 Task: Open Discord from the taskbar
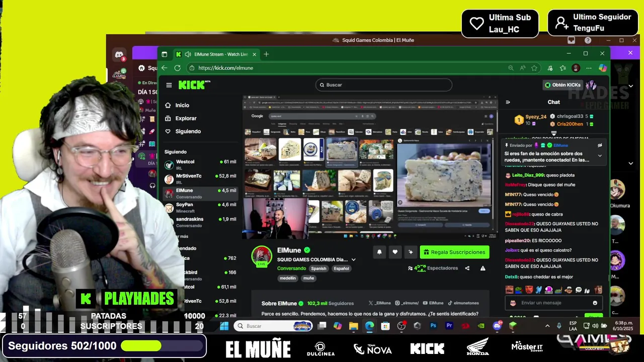(497, 326)
